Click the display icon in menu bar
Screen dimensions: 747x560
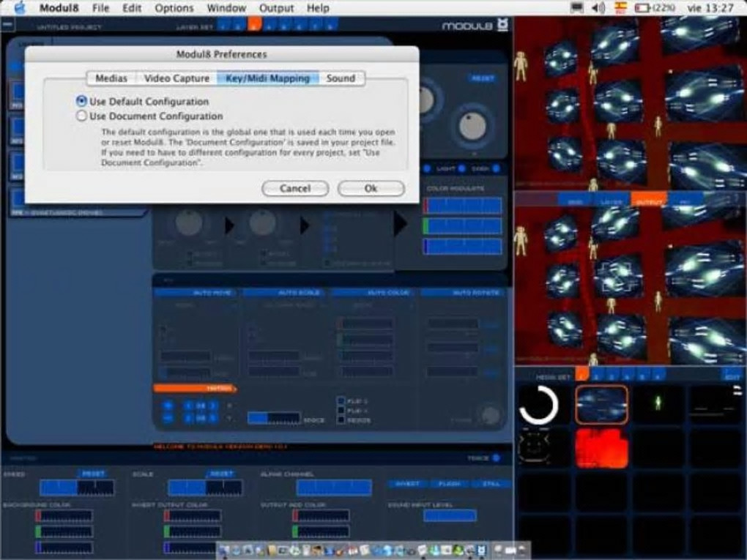(x=577, y=8)
